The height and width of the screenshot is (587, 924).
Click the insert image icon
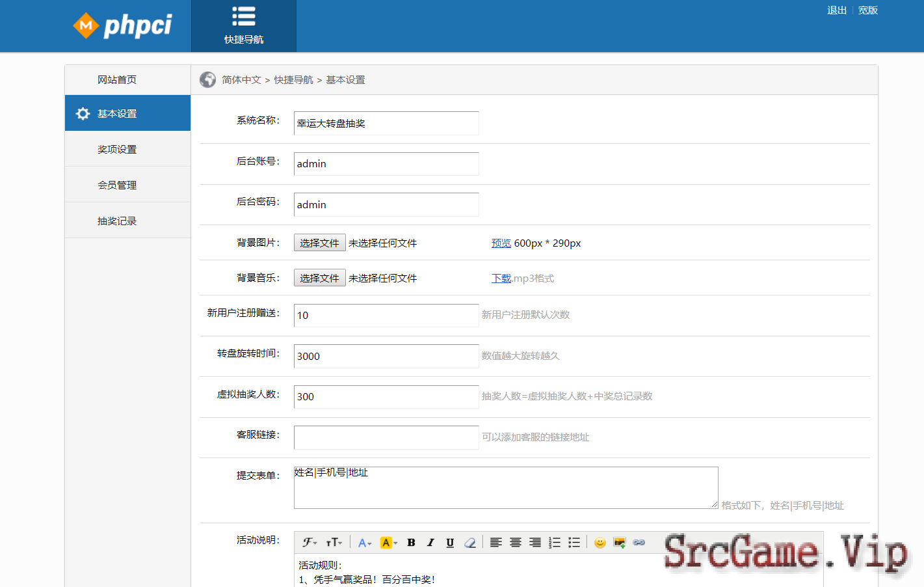click(x=620, y=543)
